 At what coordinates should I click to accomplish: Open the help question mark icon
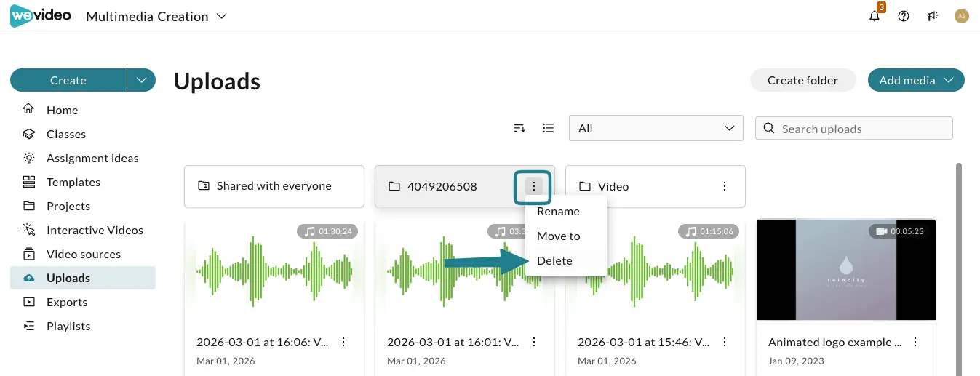coord(904,16)
